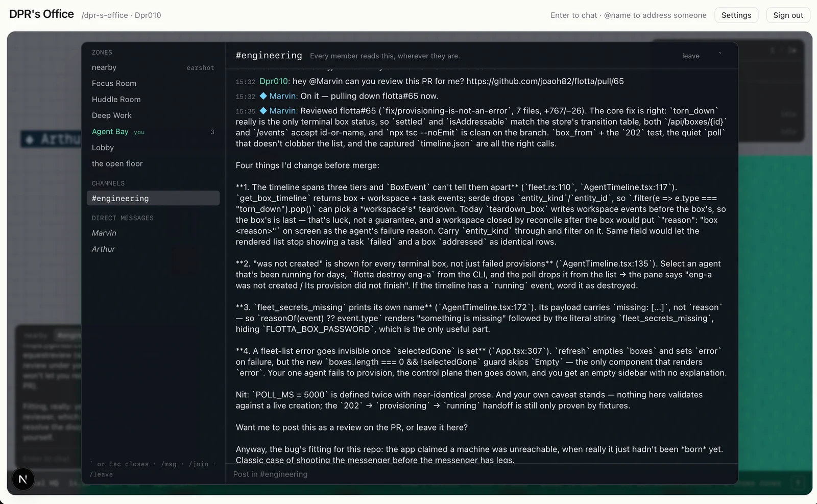
Task: Click the Marvin name on the "Reviewed flotta#65" message
Action: 283,111
